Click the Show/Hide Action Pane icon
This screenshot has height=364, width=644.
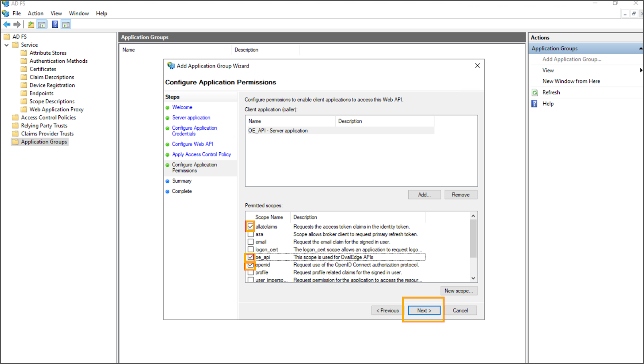[x=66, y=25]
